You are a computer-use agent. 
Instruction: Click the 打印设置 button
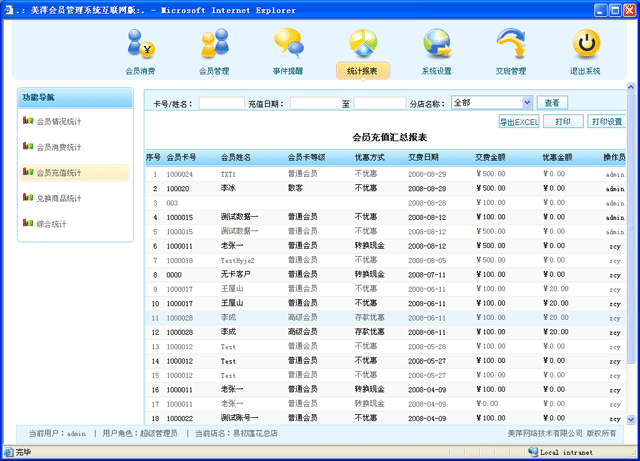point(607,122)
